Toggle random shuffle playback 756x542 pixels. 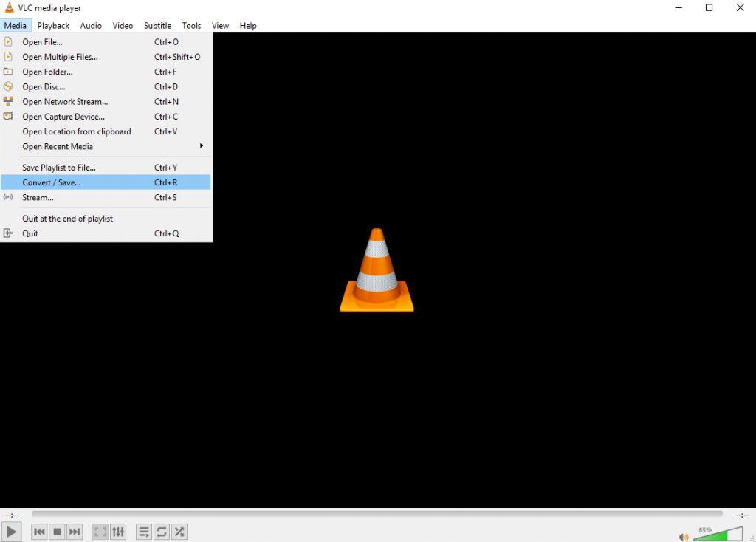tap(179, 532)
